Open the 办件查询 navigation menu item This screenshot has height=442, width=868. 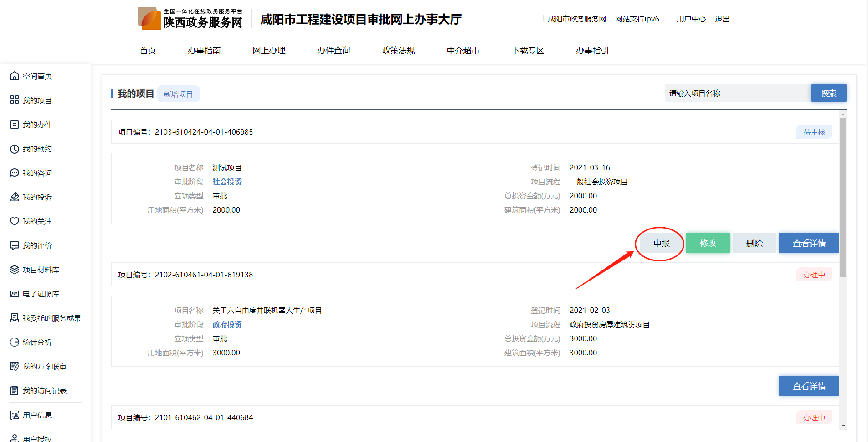334,51
